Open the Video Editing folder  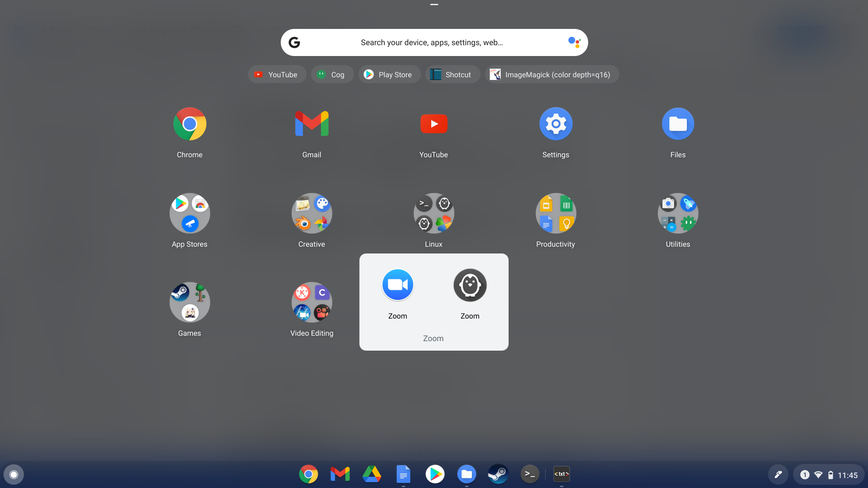(312, 302)
